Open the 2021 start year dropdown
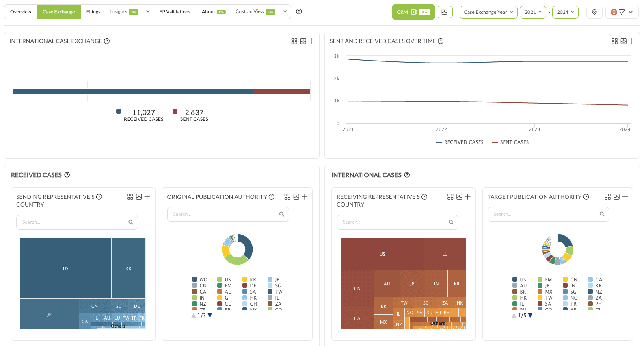This screenshot has width=644, height=346. [533, 12]
